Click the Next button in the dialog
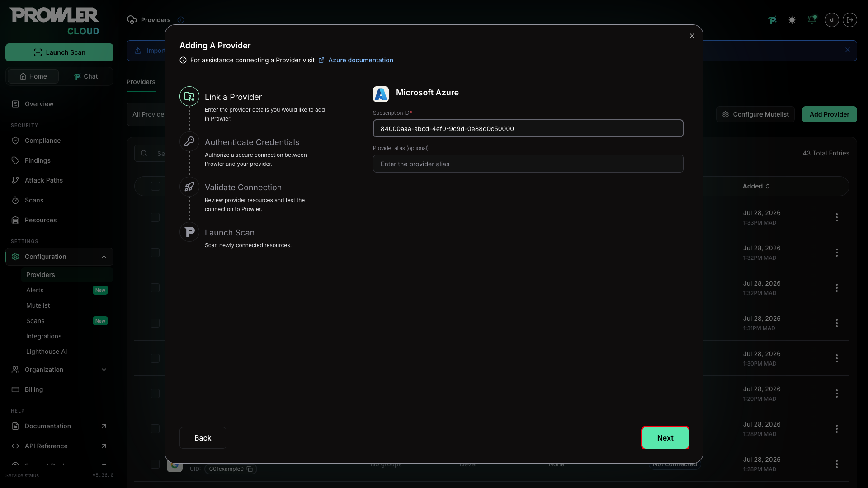 pyautogui.click(x=665, y=438)
